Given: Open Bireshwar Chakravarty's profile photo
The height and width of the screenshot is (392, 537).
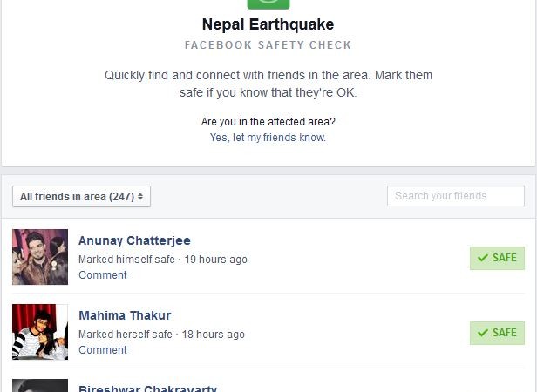Looking at the screenshot, I should tap(40, 385).
